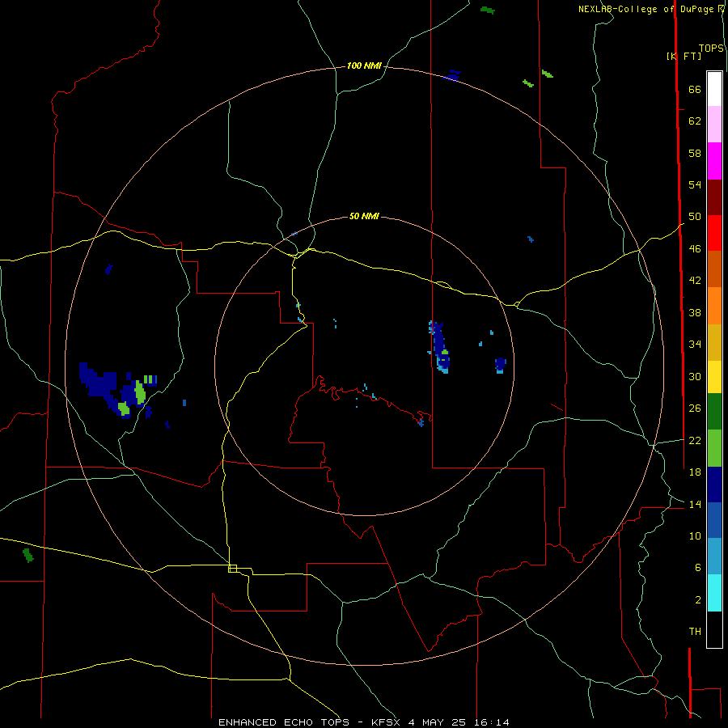This screenshot has height=728, width=728.
Task: Click the 14 legend value
Action: click(695, 504)
